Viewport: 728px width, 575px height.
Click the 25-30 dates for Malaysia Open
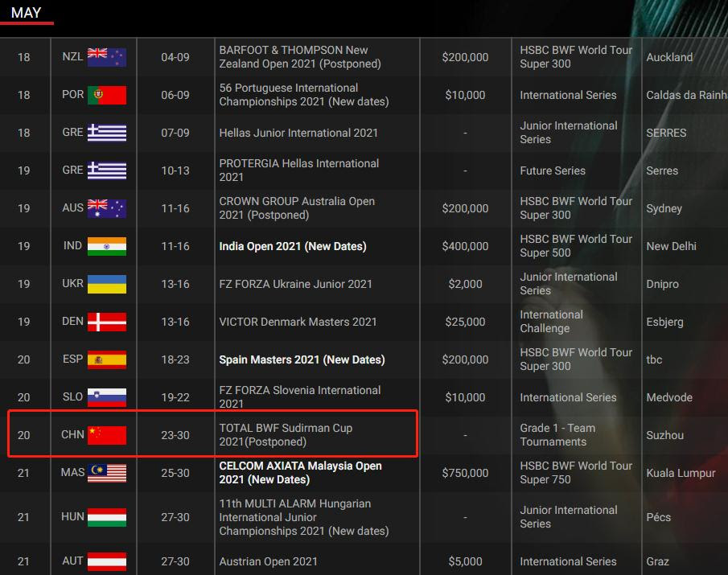pyautogui.click(x=175, y=473)
